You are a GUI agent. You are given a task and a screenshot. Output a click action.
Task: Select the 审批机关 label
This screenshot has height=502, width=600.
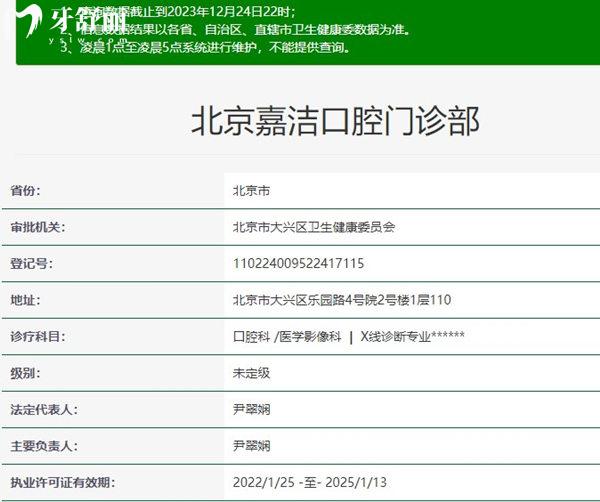pyautogui.click(x=38, y=227)
